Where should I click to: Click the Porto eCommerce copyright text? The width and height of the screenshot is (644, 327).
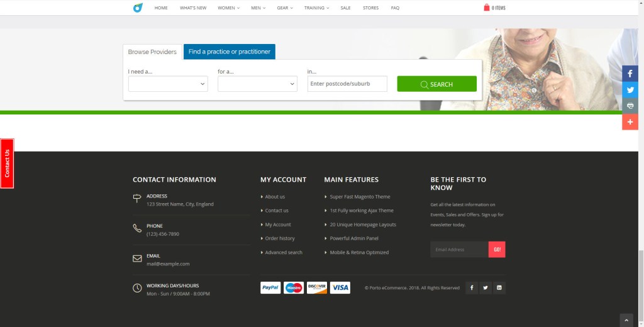(x=412, y=288)
